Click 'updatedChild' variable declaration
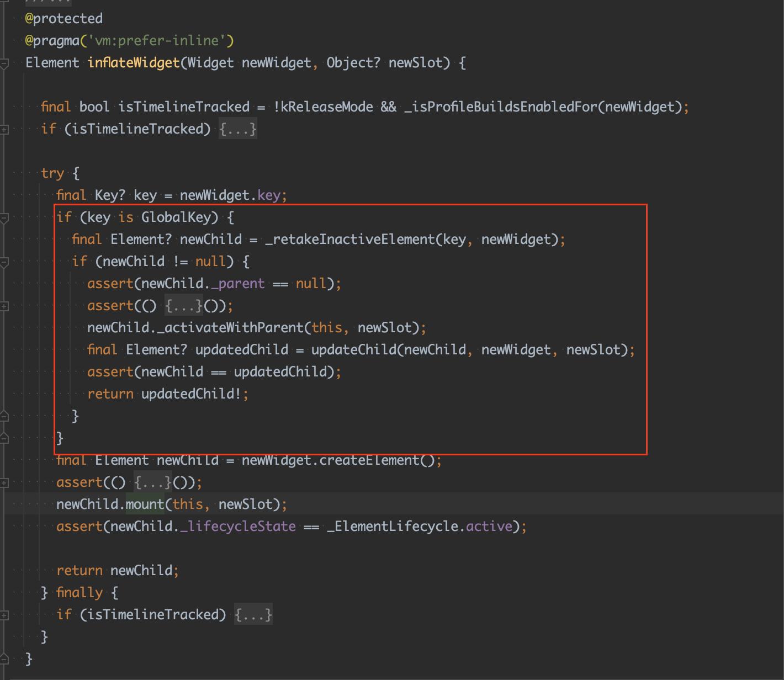 point(242,350)
